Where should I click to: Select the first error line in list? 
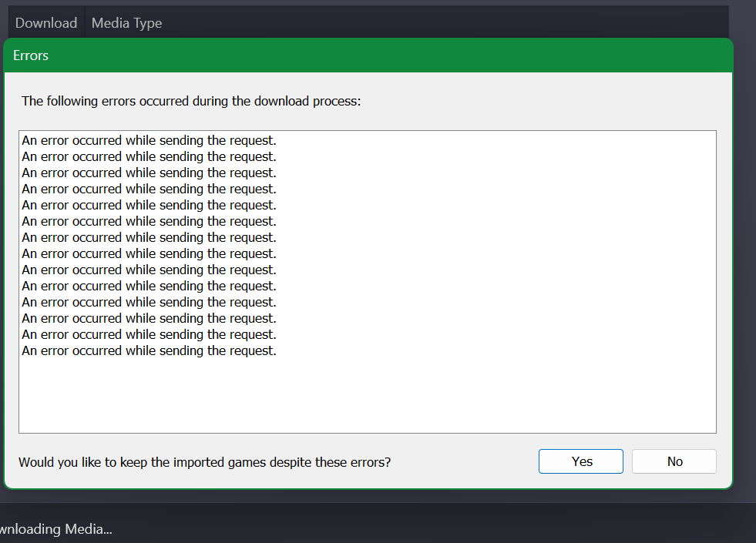(x=149, y=140)
